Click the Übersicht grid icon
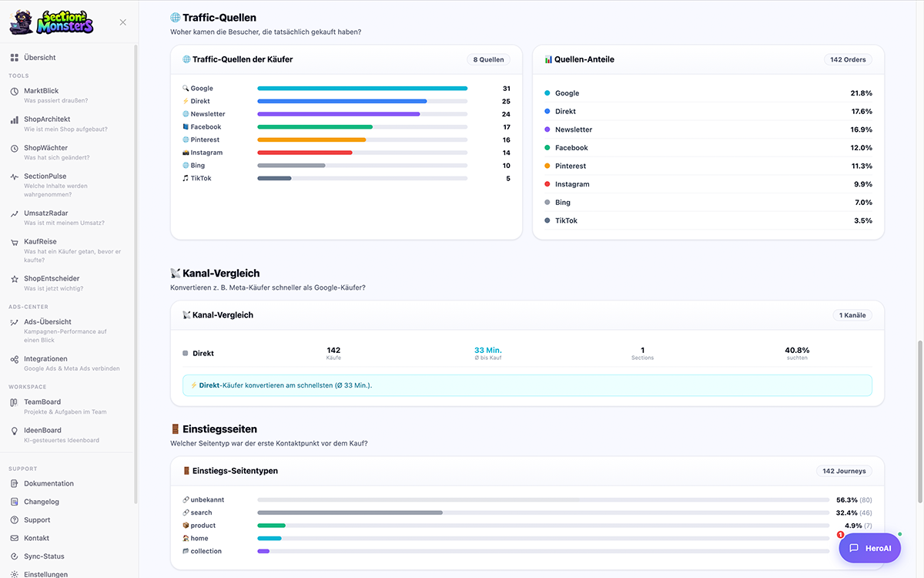This screenshot has height=578, width=924. (15, 58)
